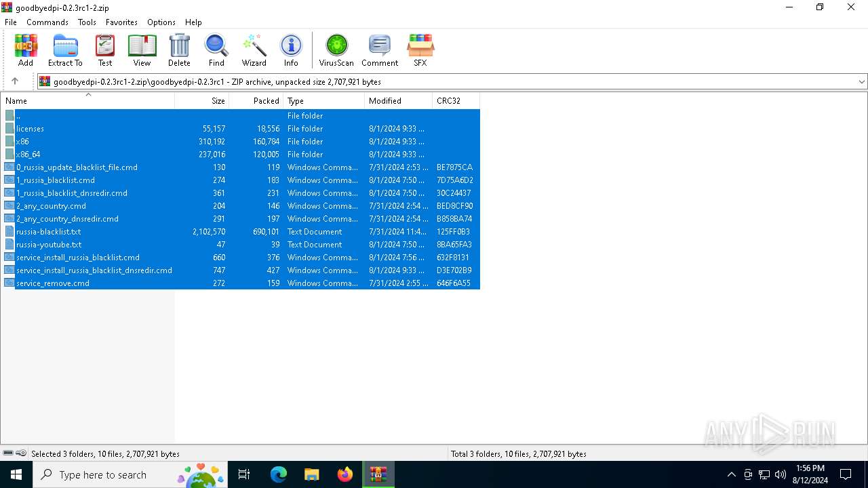Viewport: 868px width, 488px height.
Task: Sort files by the Size column
Action: pyautogui.click(x=202, y=100)
